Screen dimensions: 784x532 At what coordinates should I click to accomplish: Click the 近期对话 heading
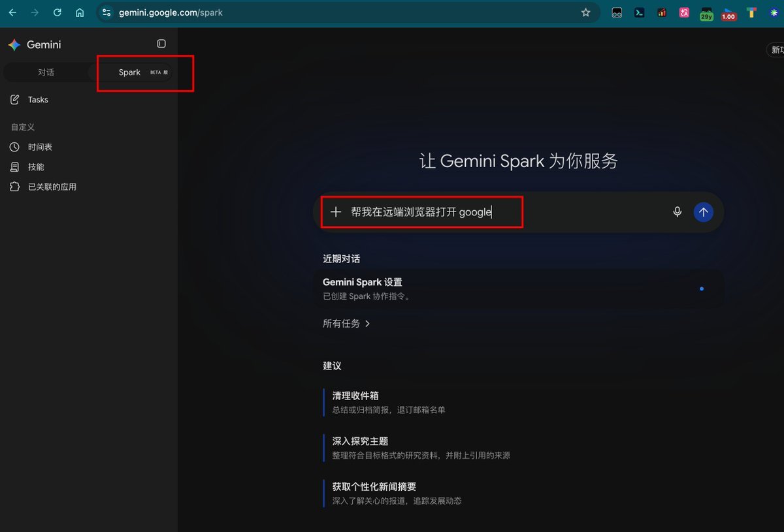coord(341,259)
